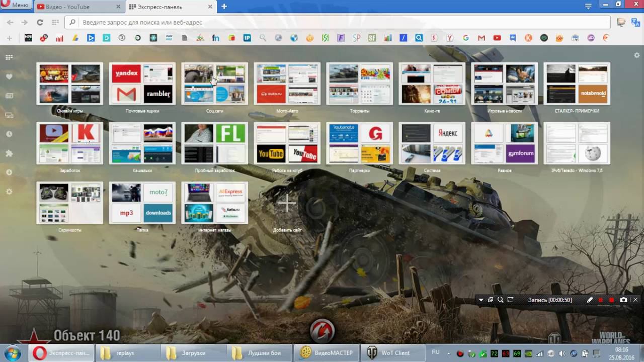644x362 pixels.
Task: Click the Добавить сайт add tile
Action: 287,207
